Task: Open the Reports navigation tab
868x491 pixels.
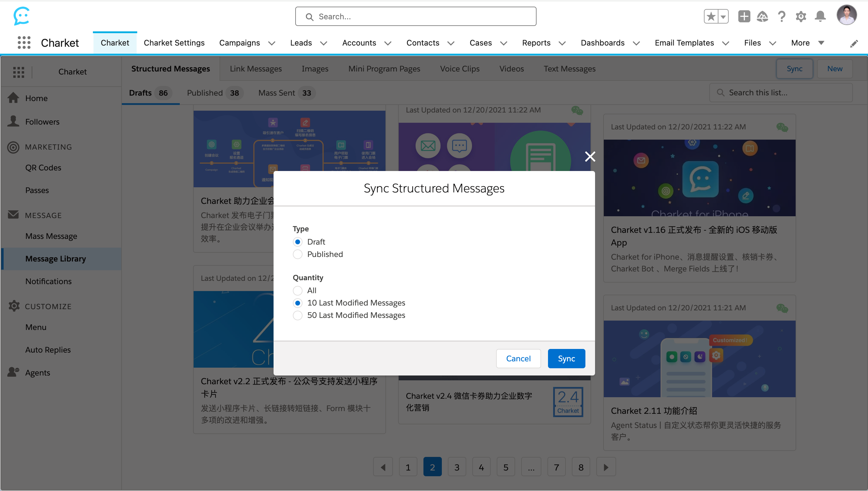Action: (x=536, y=43)
